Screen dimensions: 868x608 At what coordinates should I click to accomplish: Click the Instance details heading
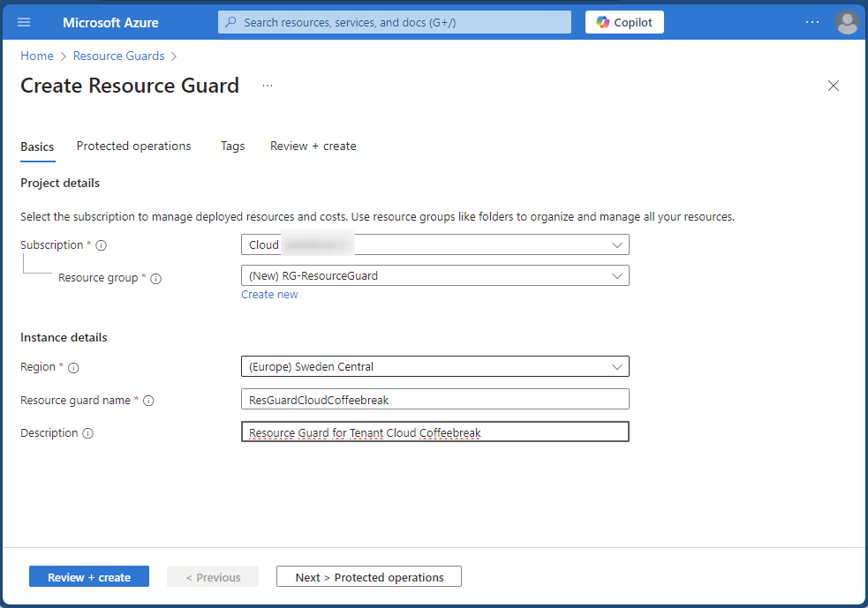pyautogui.click(x=64, y=337)
